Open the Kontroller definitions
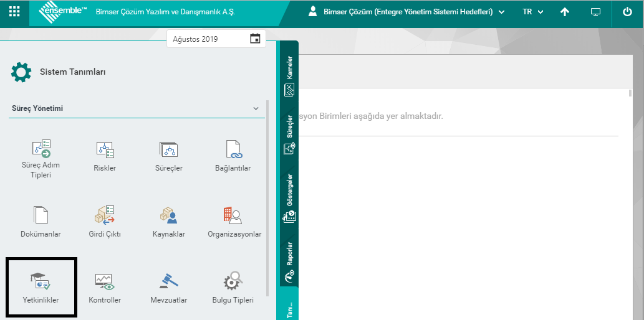This screenshot has width=644, height=320. coord(105,288)
